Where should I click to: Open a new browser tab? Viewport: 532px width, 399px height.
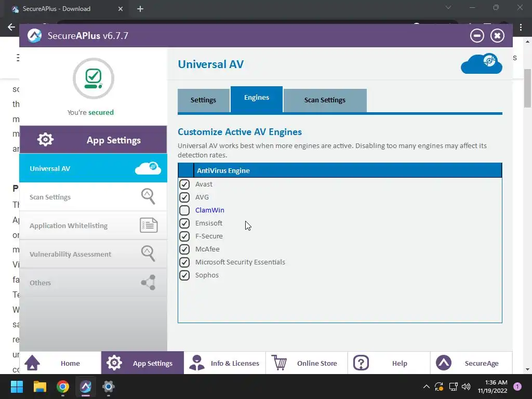pyautogui.click(x=140, y=9)
